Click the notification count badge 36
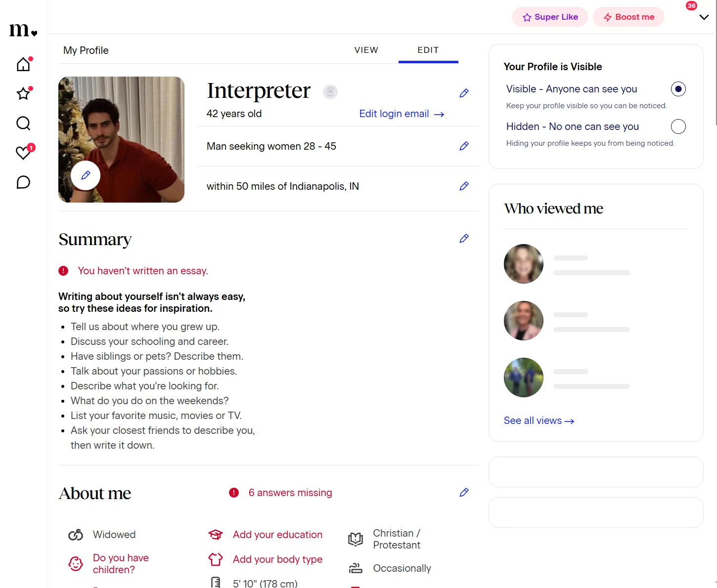The image size is (717, 588). click(x=691, y=6)
